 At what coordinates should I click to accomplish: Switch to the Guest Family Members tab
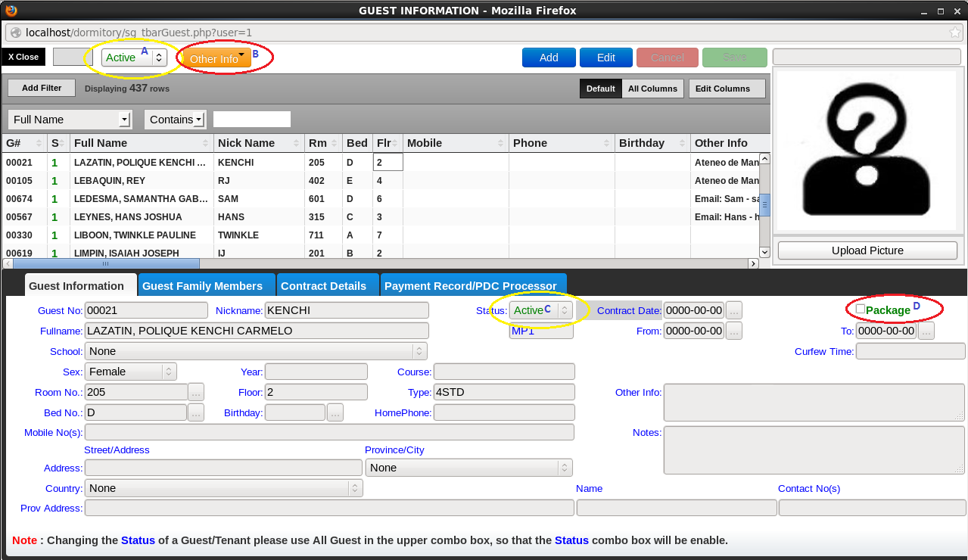tap(202, 286)
